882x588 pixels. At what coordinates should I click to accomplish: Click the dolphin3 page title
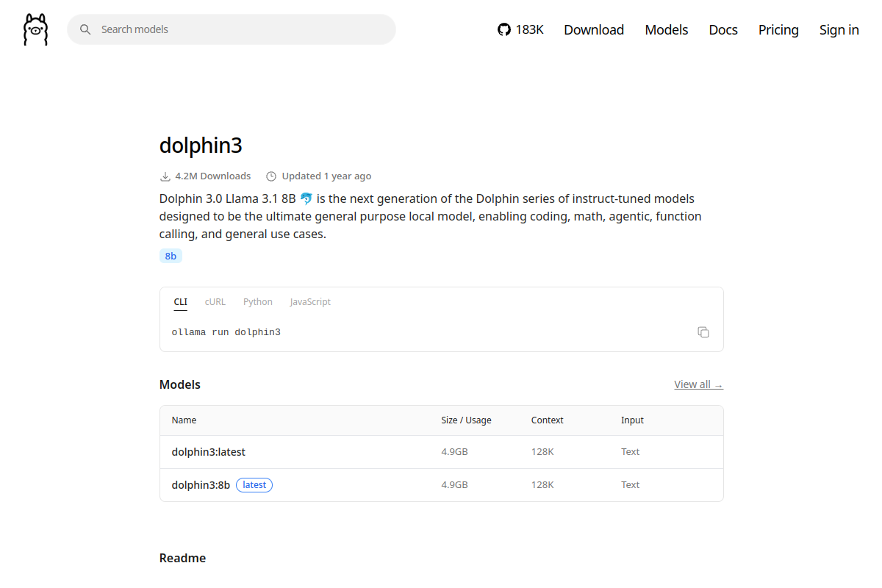201,146
